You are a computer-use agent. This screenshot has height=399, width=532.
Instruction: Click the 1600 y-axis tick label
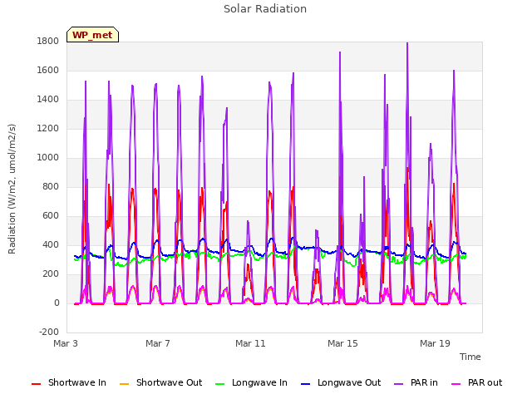click(48, 71)
